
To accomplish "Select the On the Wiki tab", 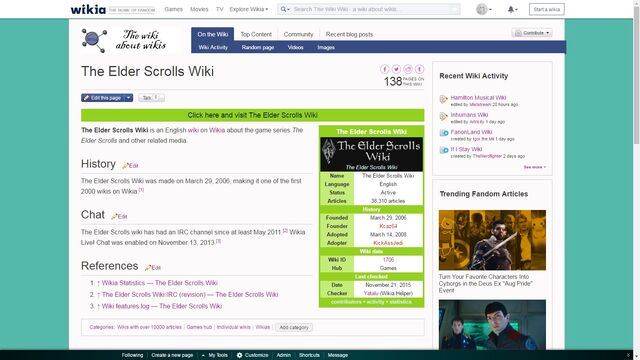I will tap(212, 34).
